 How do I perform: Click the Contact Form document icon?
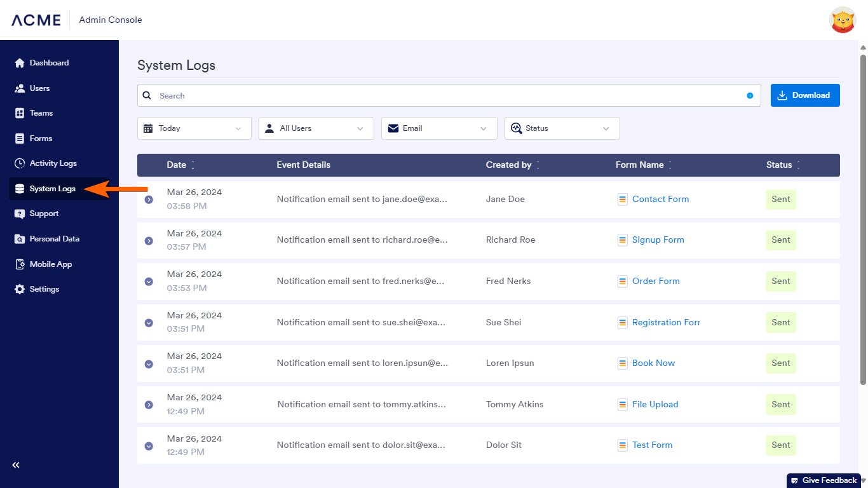click(623, 200)
